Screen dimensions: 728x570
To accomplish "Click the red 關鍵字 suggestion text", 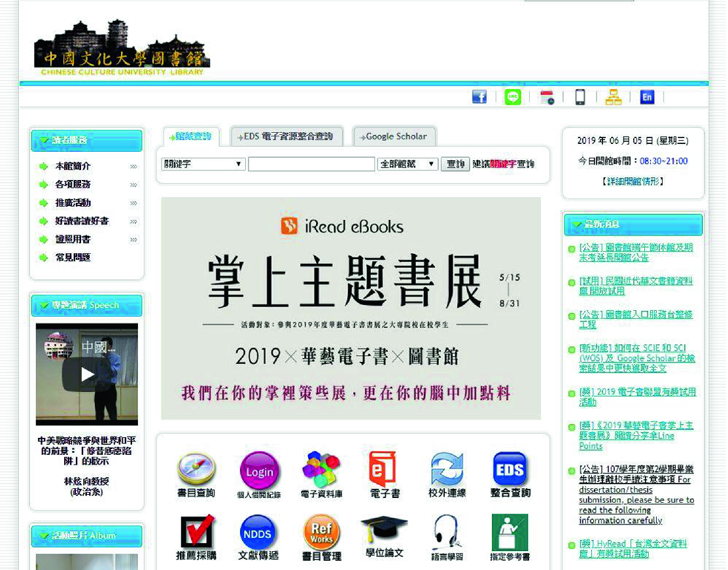I will point(503,164).
